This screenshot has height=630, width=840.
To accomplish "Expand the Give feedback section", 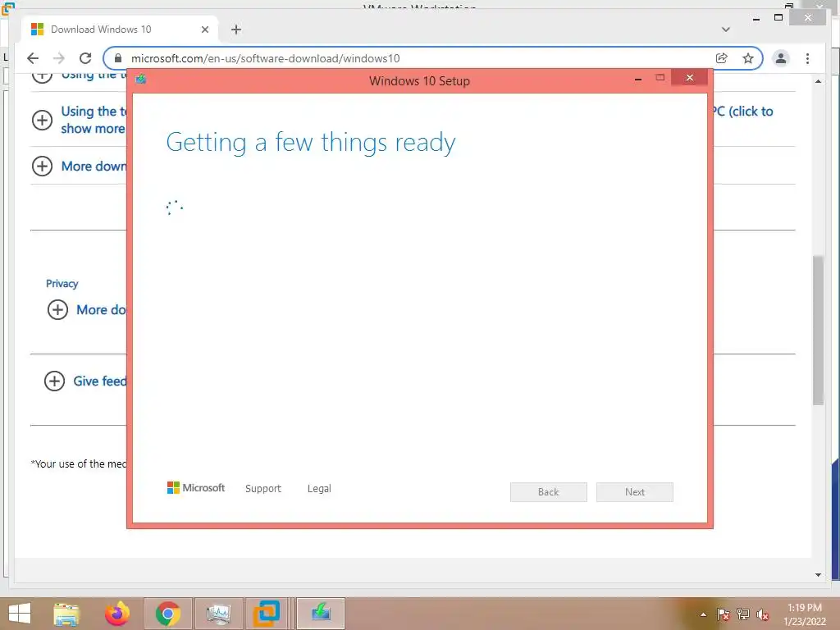I will (54, 381).
